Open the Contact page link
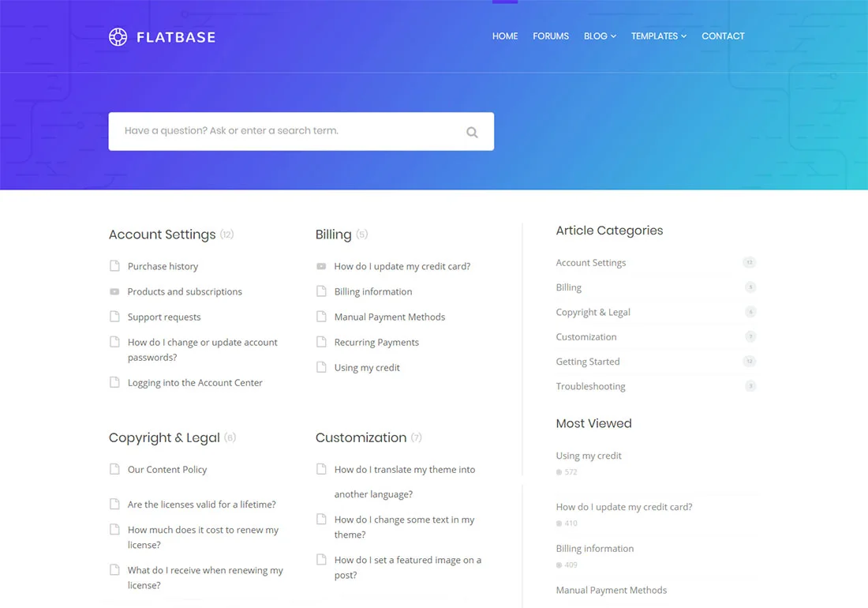The height and width of the screenshot is (608, 868). point(723,36)
